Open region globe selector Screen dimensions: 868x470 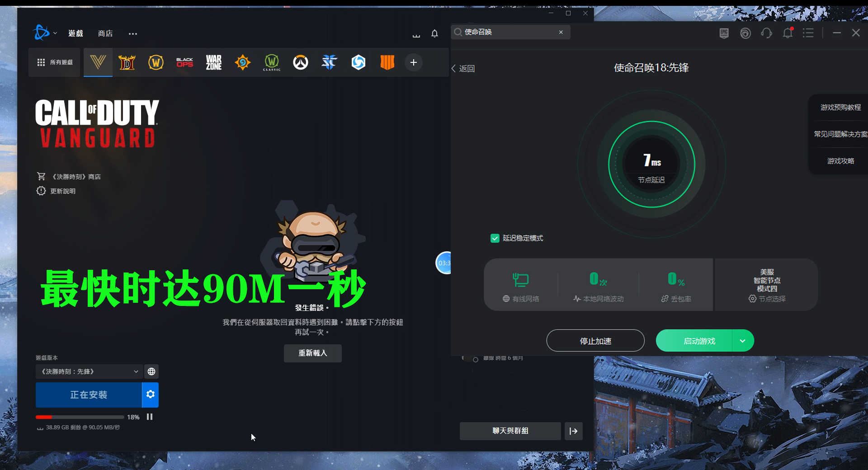[x=151, y=371]
